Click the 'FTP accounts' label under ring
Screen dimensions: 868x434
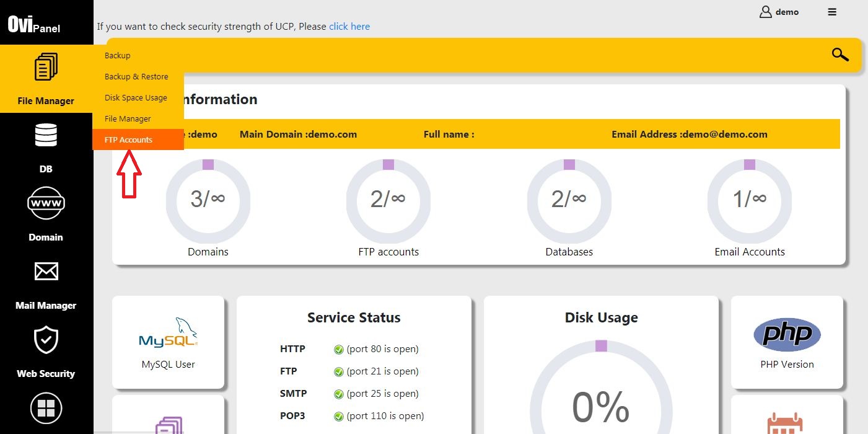pos(388,252)
